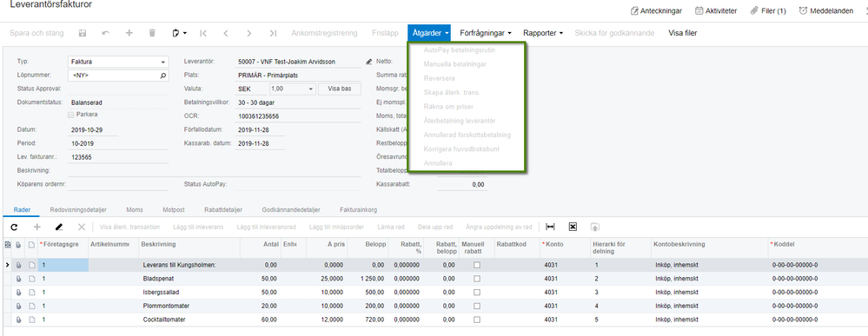868x336 pixels.
Task: Click the Excel export icon in grid toolbar
Action: (x=573, y=227)
